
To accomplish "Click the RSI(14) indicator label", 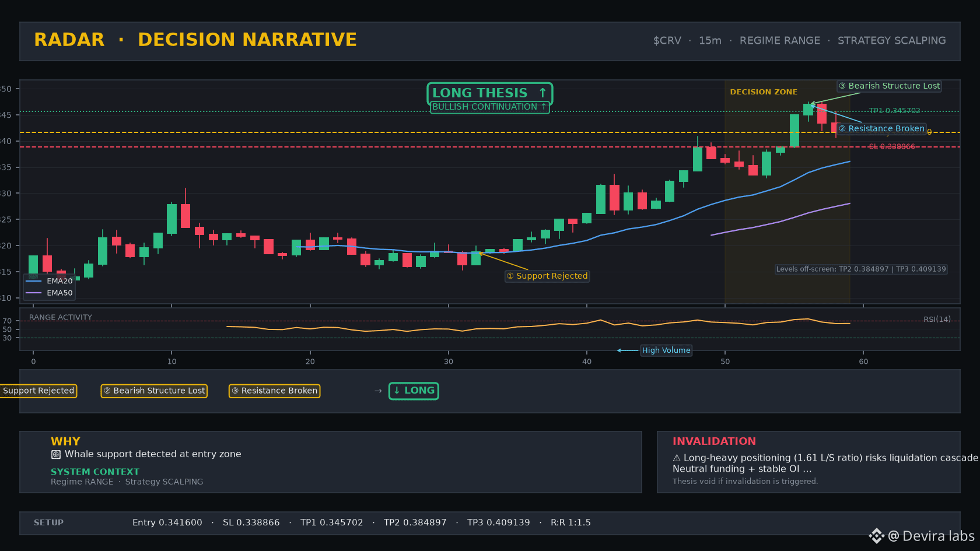I will (937, 320).
